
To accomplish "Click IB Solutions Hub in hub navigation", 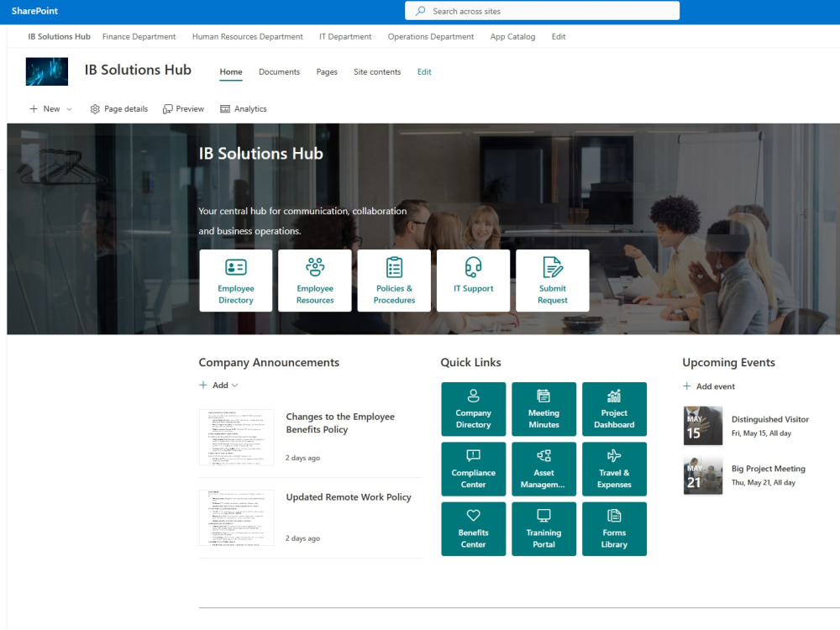I will [59, 36].
